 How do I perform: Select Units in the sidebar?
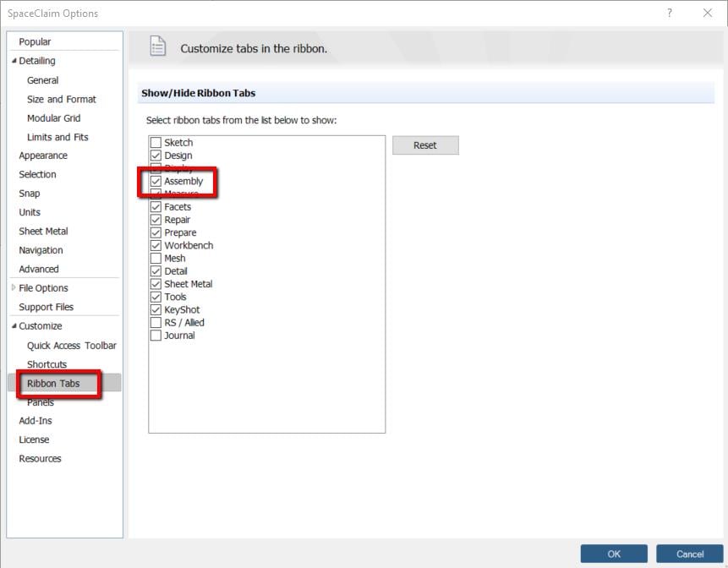click(x=29, y=212)
